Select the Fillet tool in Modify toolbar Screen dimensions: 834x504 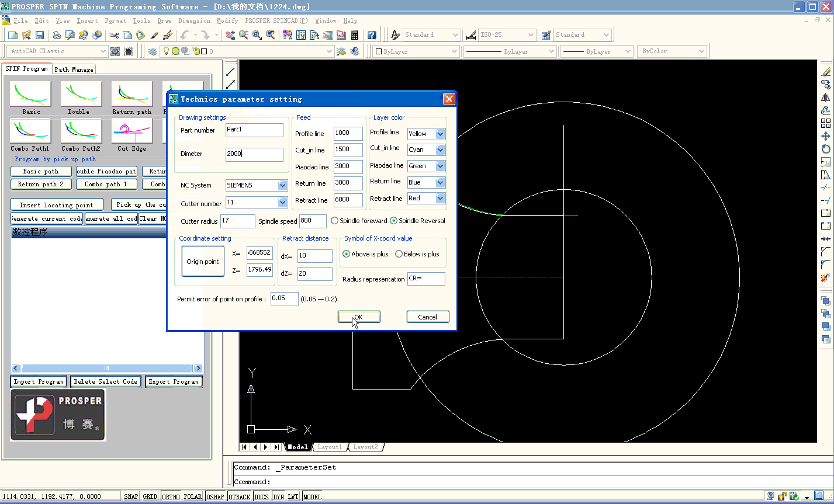pyautogui.click(x=826, y=265)
